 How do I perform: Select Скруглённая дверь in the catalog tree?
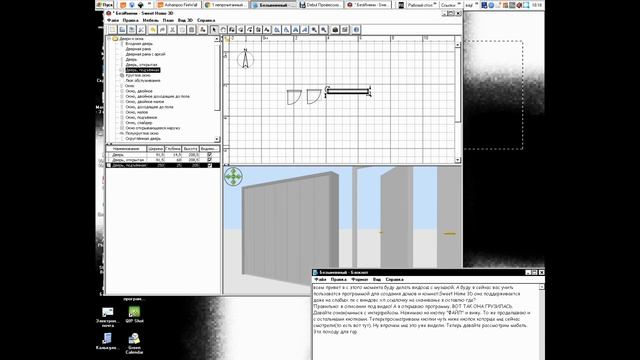(143, 139)
